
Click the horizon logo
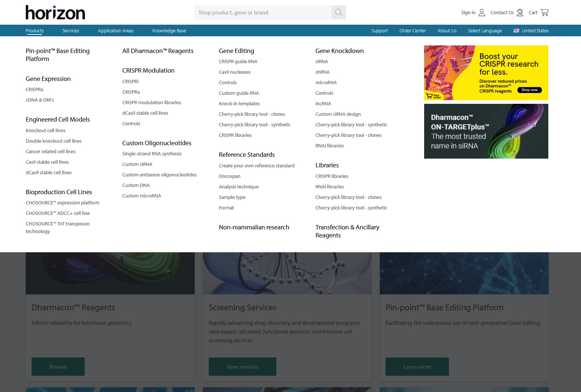coord(55,12)
